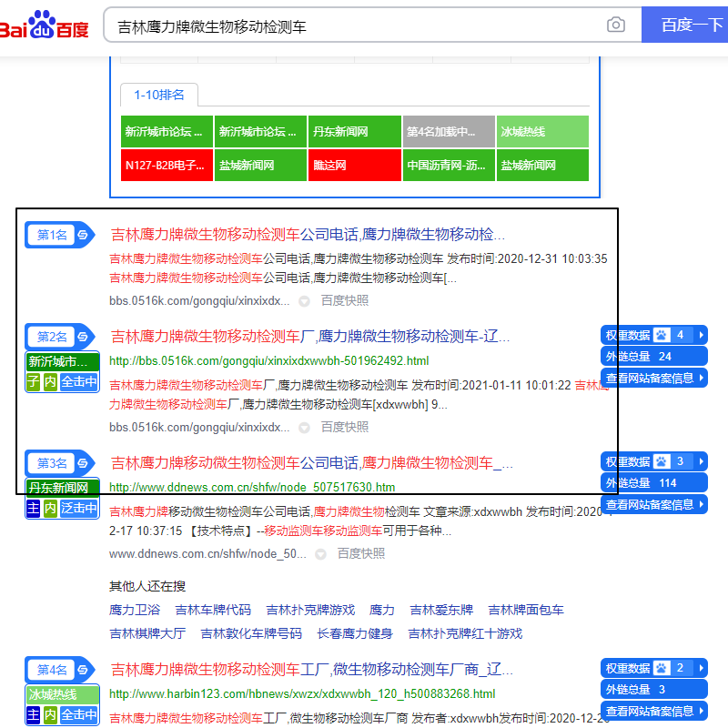728x728 pixels.
Task: Expand 权重数据 3 arrow for third result
Action: tap(701, 461)
